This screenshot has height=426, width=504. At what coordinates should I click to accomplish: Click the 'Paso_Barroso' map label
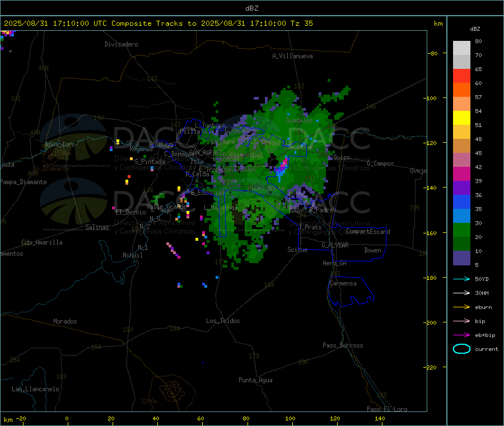point(343,345)
